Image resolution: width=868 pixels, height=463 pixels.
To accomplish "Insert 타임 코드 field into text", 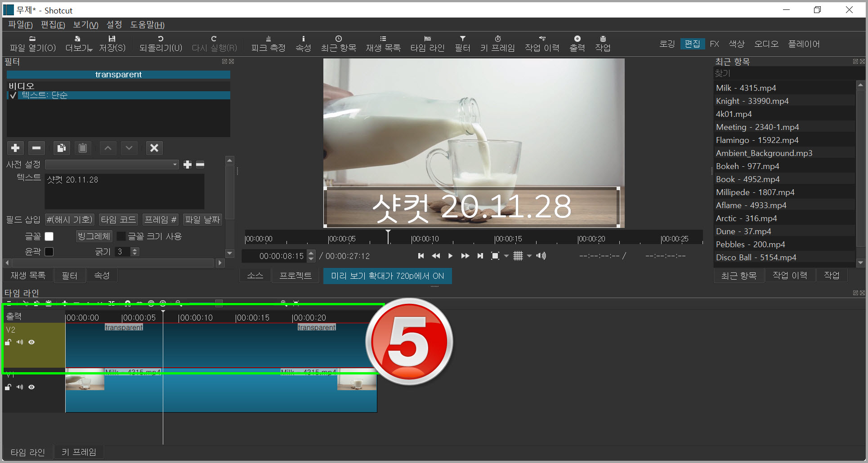I will coord(118,220).
